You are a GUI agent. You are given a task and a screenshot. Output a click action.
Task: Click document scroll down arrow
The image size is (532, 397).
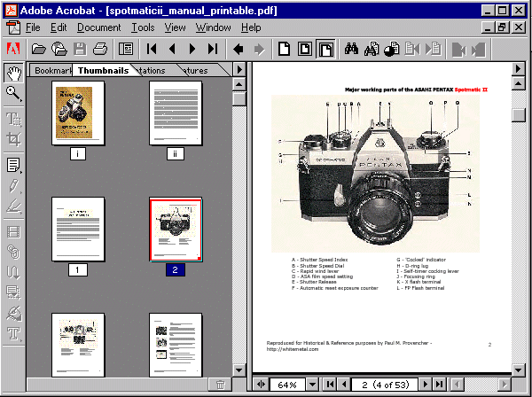[518, 370]
